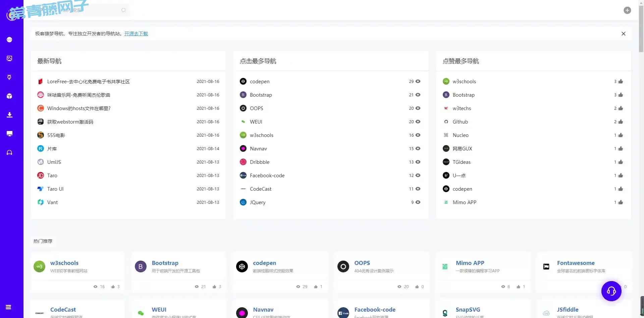Open LoreFree entry in latest navigation list
This screenshot has height=318, width=644.
[88, 82]
